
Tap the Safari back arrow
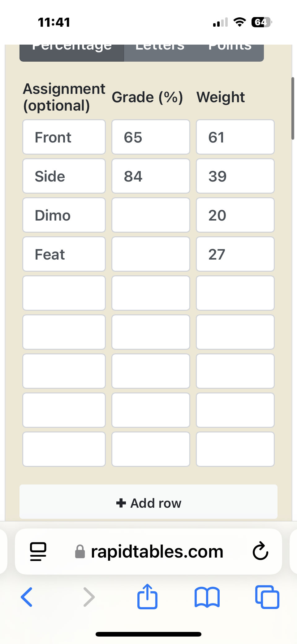pos(27,597)
